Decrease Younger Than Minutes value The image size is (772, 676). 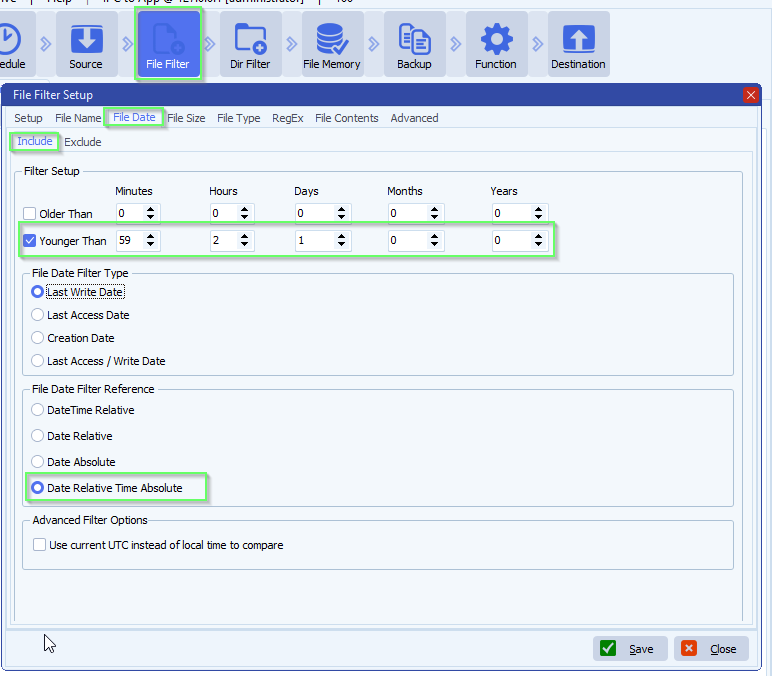(x=151, y=244)
